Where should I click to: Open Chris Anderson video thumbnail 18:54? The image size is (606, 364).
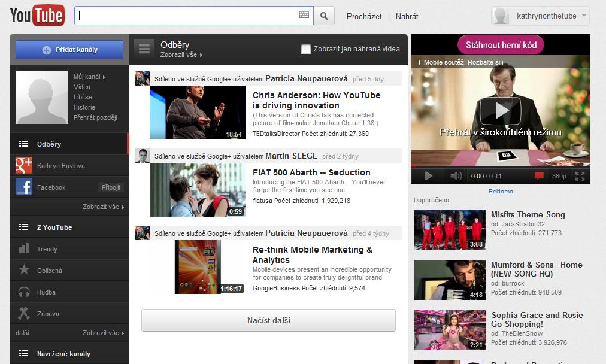[198, 113]
